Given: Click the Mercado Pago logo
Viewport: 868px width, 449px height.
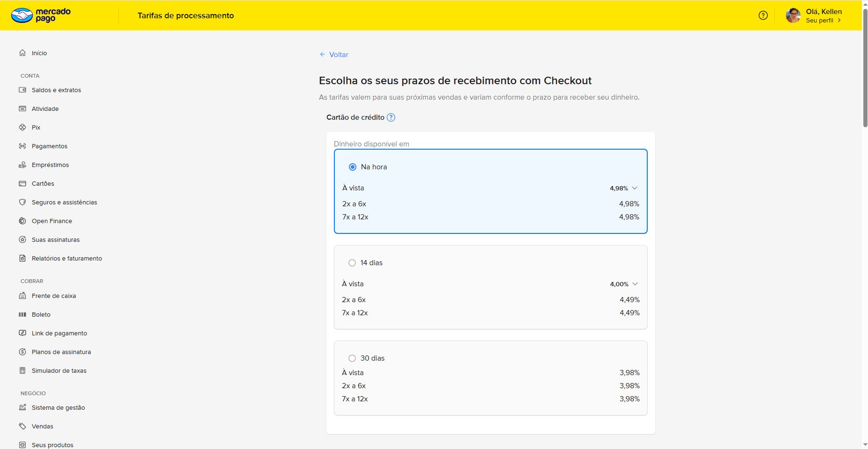Looking at the screenshot, I should click(x=41, y=15).
